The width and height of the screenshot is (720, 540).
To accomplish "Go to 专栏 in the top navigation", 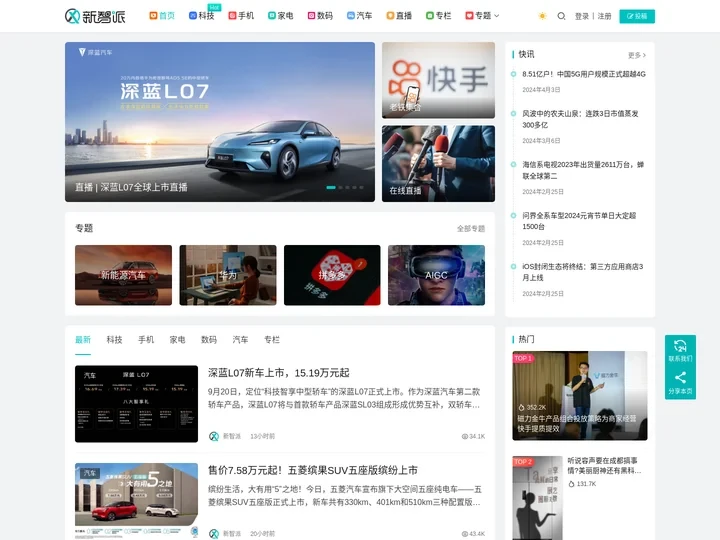I will click(x=439, y=16).
